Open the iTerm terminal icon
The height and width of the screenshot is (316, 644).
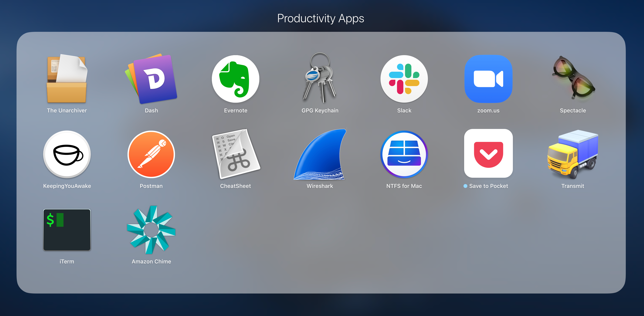pyautogui.click(x=67, y=230)
